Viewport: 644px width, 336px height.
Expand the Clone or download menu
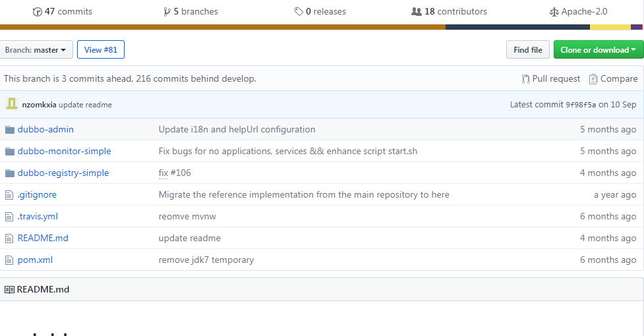[x=599, y=49]
